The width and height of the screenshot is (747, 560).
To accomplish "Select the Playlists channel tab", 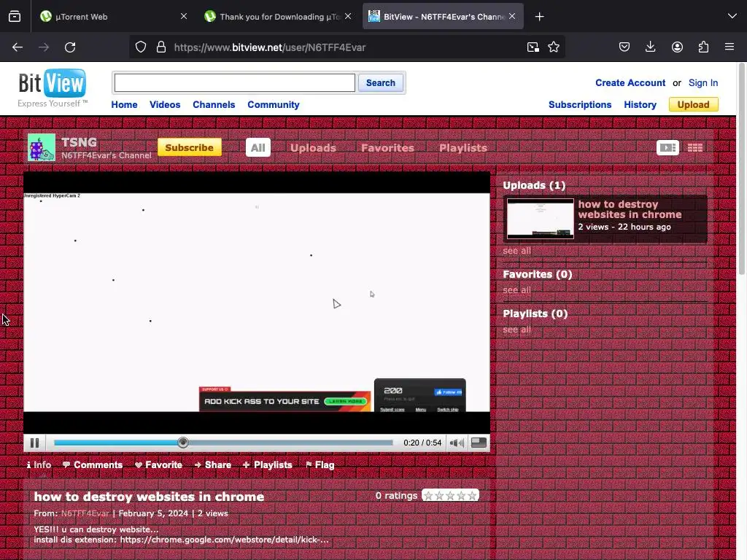I will pos(463,148).
